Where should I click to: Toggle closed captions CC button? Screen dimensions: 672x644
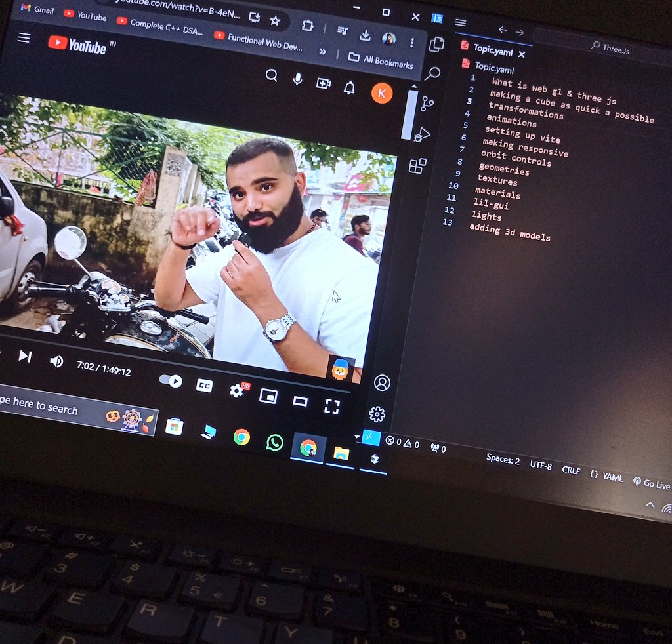click(205, 386)
